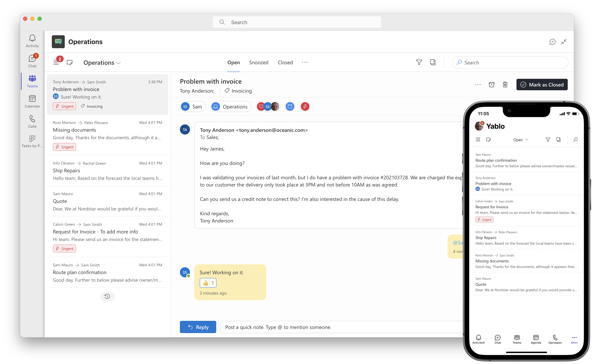Expand more tabs ellipsis next to Closed
This screenshot has height=364, width=594.
pos(305,62)
